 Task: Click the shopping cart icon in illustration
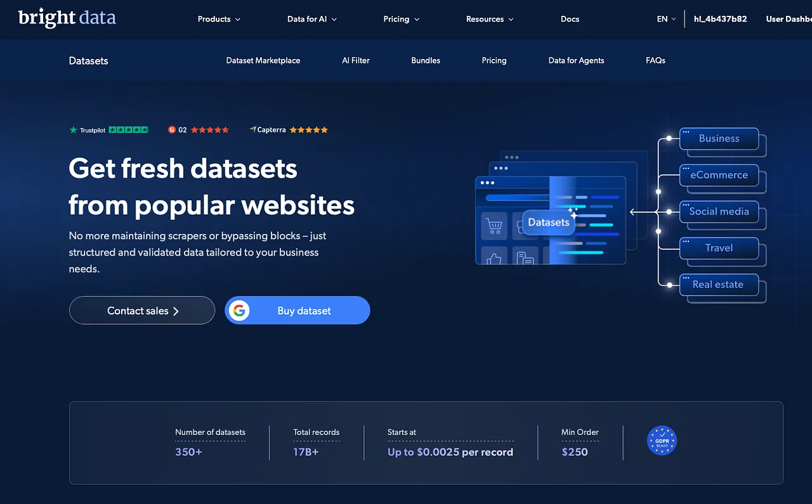click(x=494, y=226)
